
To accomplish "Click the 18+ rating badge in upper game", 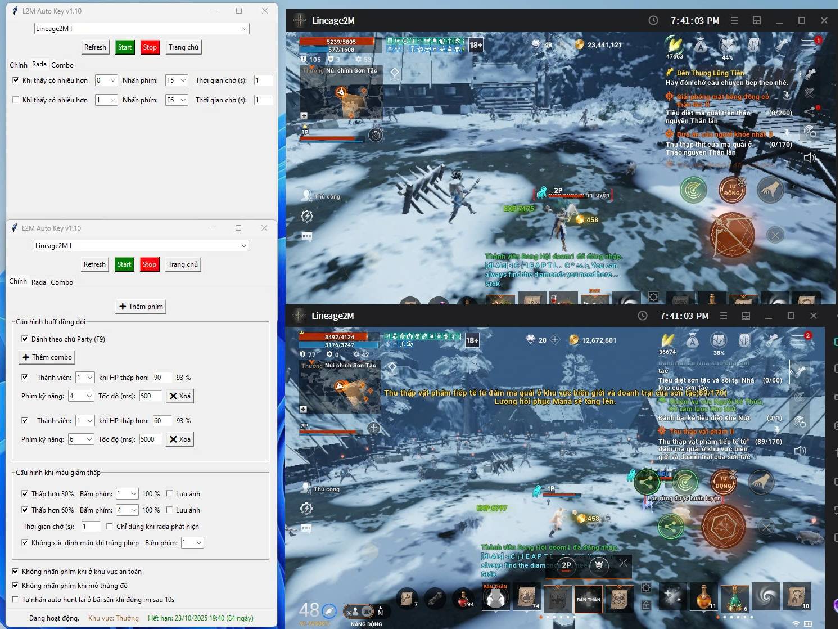I will click(x=476, y=45).
